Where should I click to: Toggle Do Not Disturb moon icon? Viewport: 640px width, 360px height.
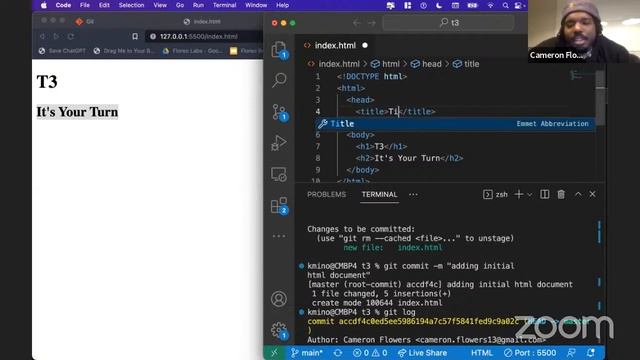(x=439, y=5)
